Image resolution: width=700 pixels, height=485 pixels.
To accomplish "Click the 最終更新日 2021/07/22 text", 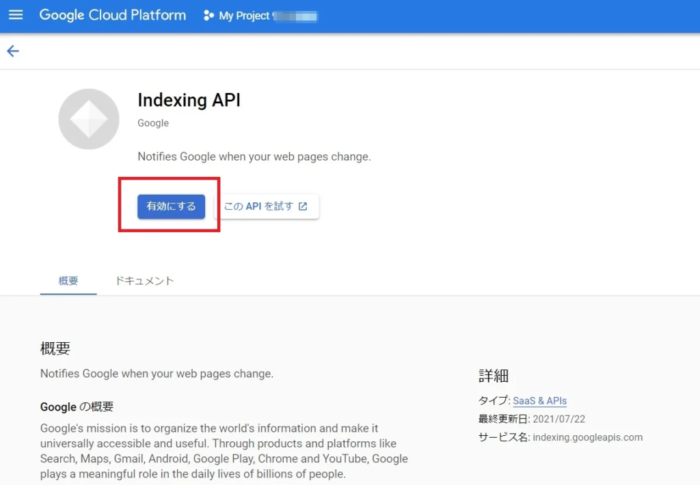I will [532, 419].
